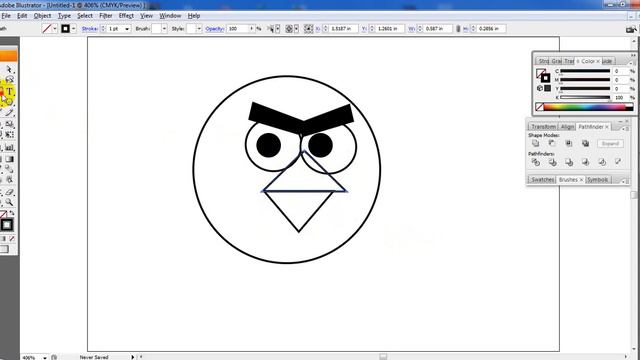Select the Blend tool
The height and width of the screenshot is (360, 640).
9,169
